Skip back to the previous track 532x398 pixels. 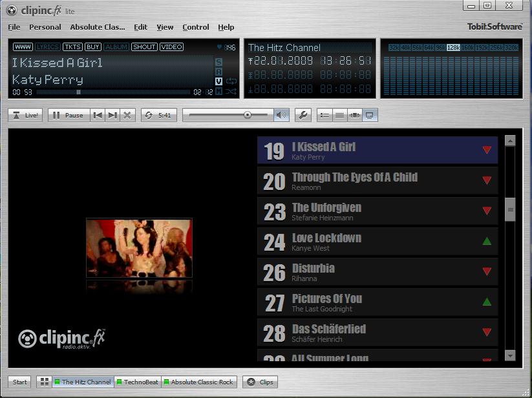coord(98,115)
